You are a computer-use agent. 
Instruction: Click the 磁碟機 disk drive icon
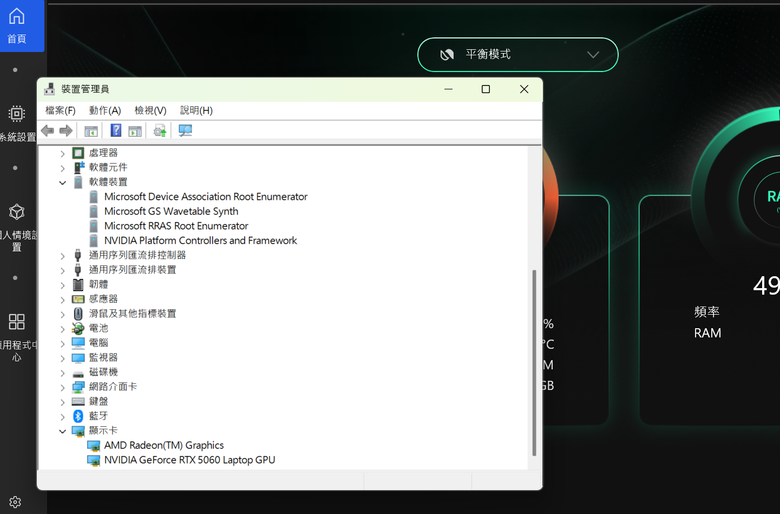(78, 373)
